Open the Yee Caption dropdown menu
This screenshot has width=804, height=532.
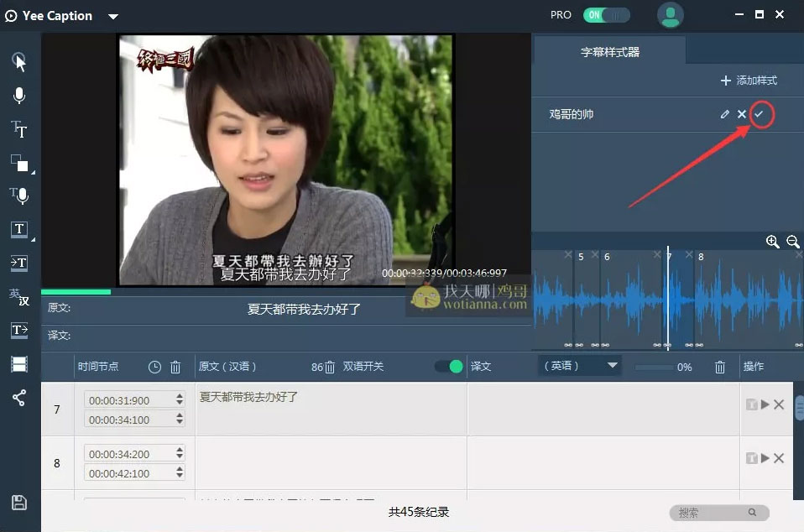tap(113, 17)
